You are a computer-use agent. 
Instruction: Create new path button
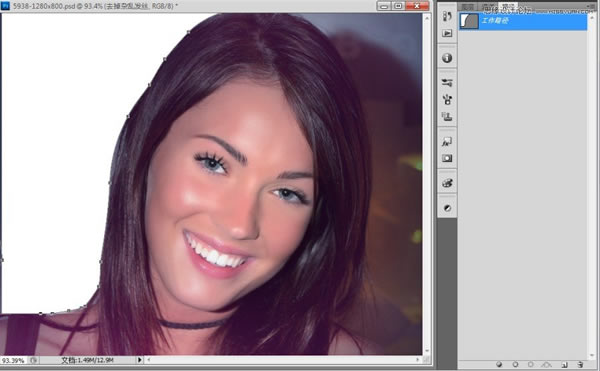564,364
